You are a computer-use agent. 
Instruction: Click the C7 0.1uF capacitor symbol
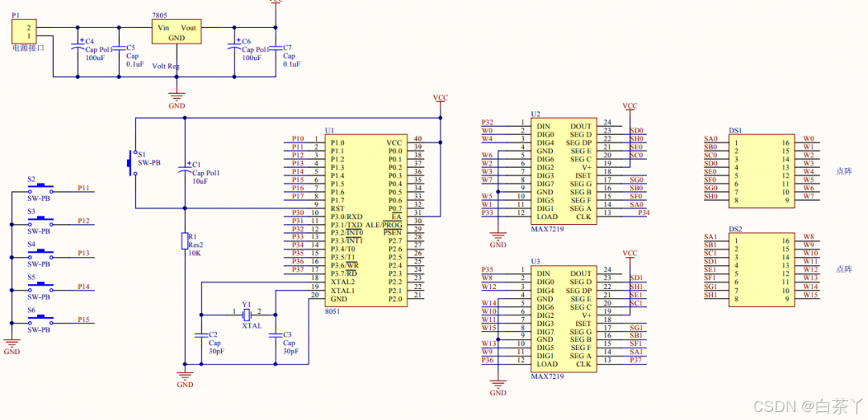[x=275, y=48]
